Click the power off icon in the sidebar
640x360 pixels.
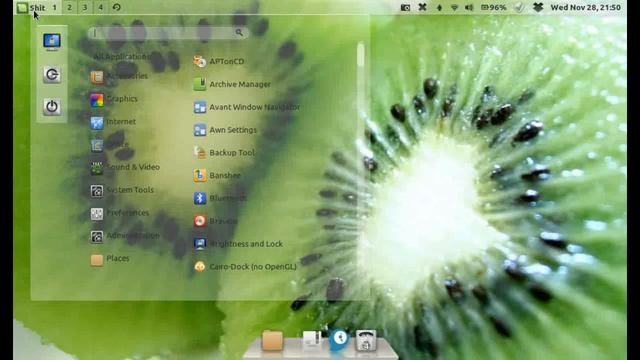pos(52,107)
